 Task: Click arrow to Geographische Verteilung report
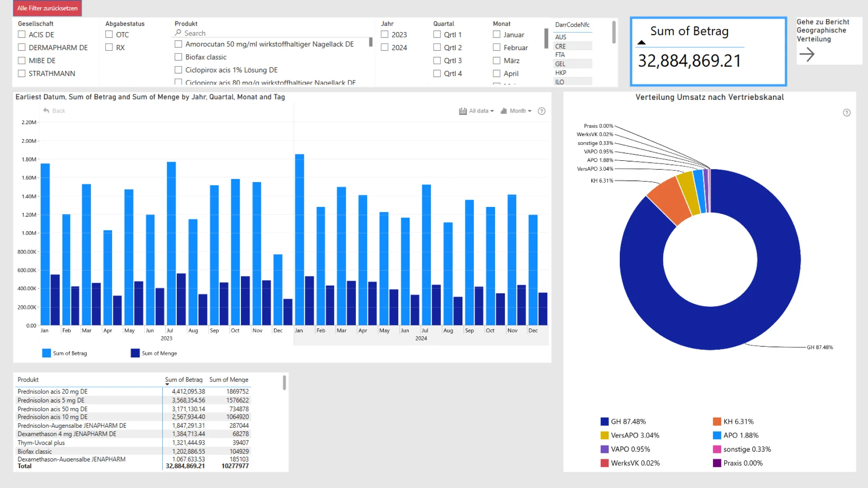(x=807, y=55)
